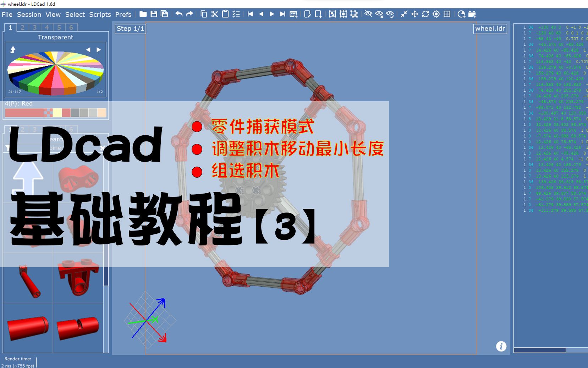Image resolution: width=588 pixels, height=368 pixels.
Task: Click the third selection group icon
Action: click(354, 14)
